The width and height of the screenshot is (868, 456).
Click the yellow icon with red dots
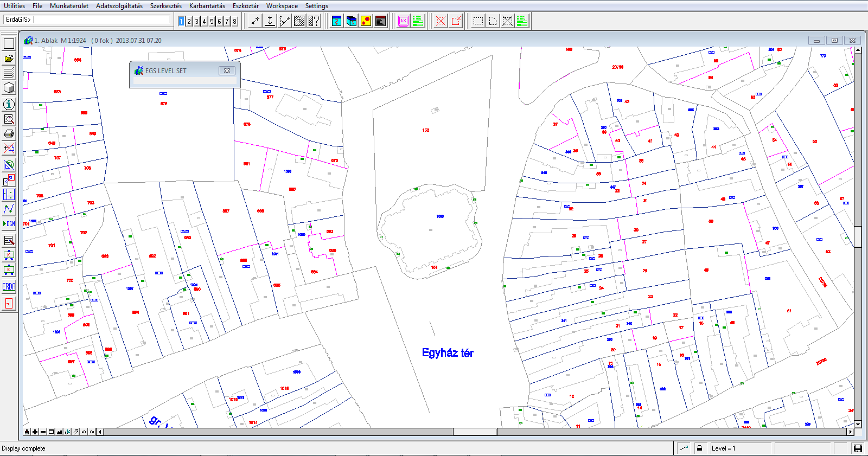tap(366, 21)
